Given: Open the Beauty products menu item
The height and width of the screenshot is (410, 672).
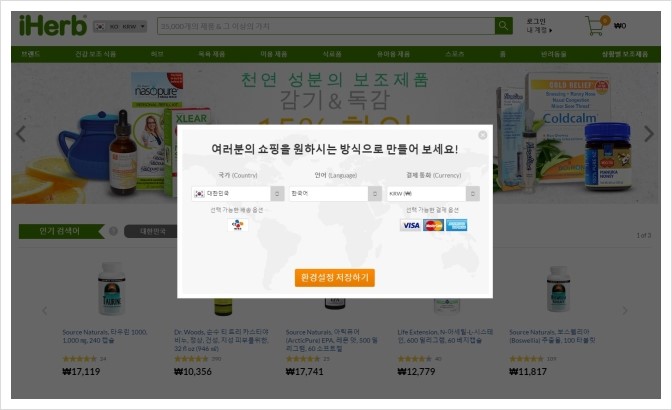Looking at the screenshot, I should point(273,54).
